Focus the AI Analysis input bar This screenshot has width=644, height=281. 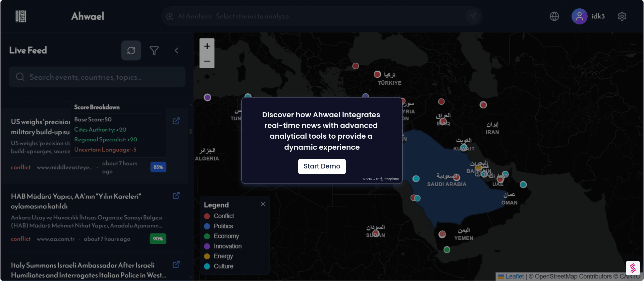pyautogui.click(x=321, y=16)
